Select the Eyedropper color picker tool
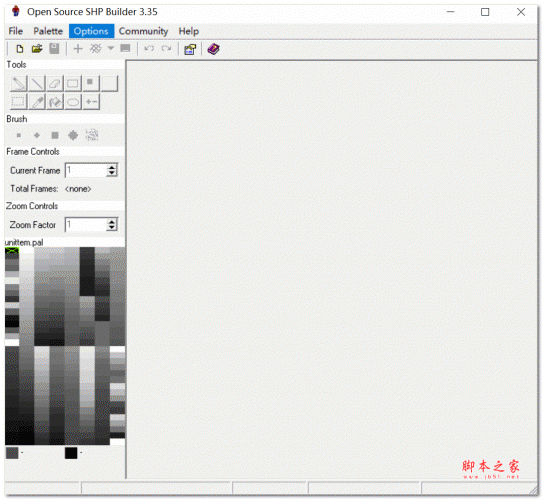The width and height of the screenshot is (543, 500). coord(37,102)
